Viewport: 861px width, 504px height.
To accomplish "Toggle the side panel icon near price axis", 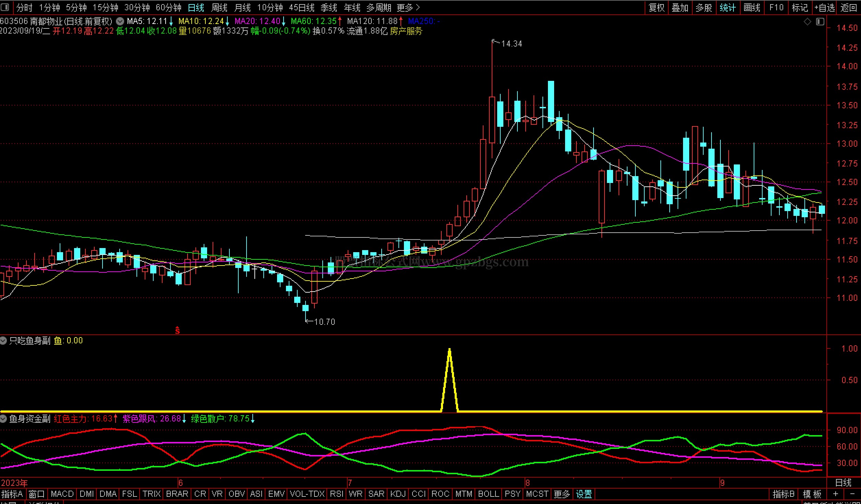I will (x=820, y=22).
